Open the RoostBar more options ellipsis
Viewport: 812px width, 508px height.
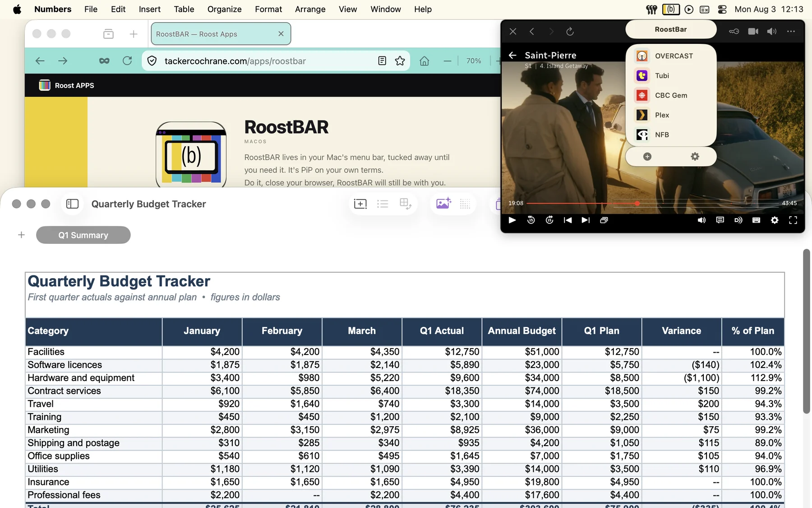click(x=791, y=31)
